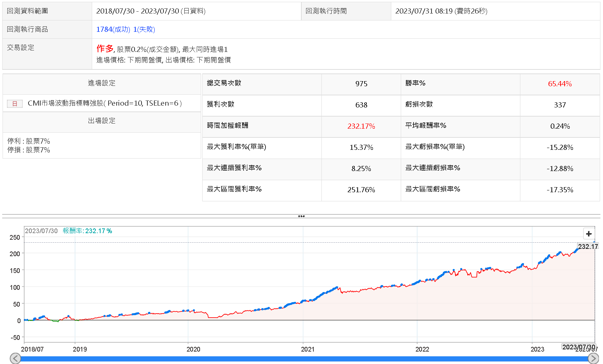This screenshot has width=603, height=364.
Task: Click the 2021 label on time axis
Action: point(308,349)
